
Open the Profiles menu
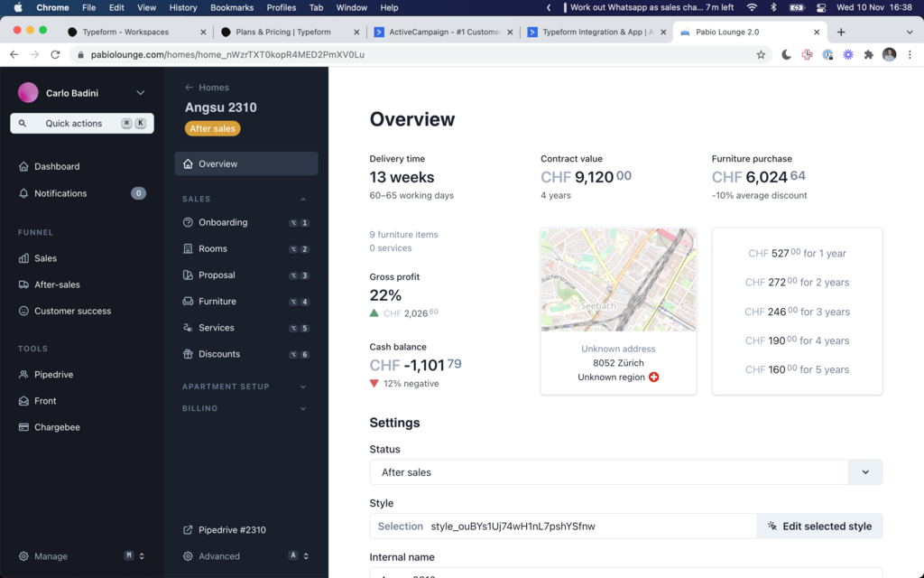[282, 7]
